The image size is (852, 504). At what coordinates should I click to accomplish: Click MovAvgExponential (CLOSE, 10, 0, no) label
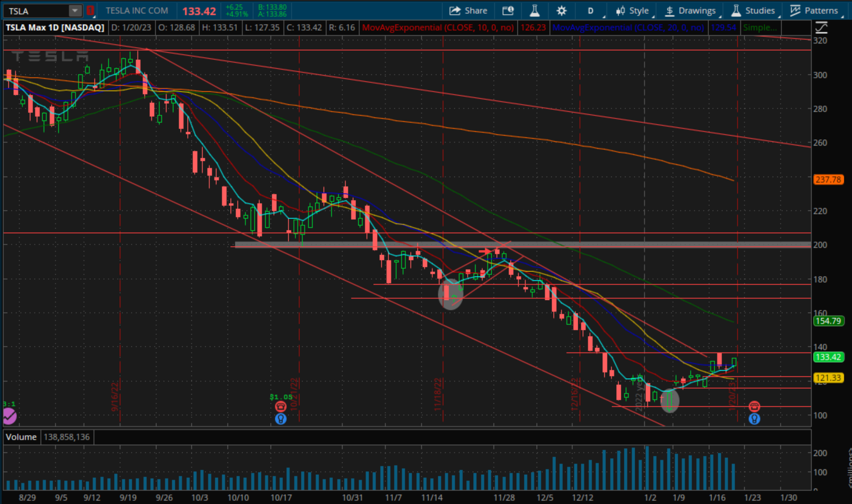coord(438,28)
